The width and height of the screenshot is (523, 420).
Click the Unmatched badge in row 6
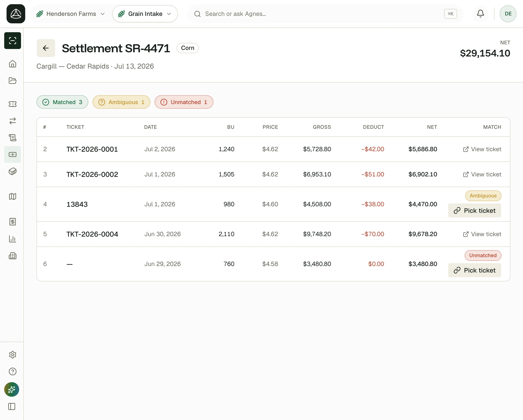pos(483,255)
